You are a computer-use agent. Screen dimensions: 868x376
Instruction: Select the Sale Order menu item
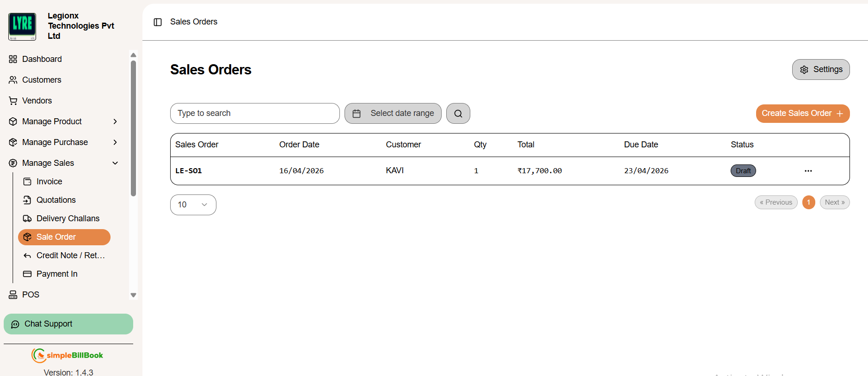click(64, 237)
